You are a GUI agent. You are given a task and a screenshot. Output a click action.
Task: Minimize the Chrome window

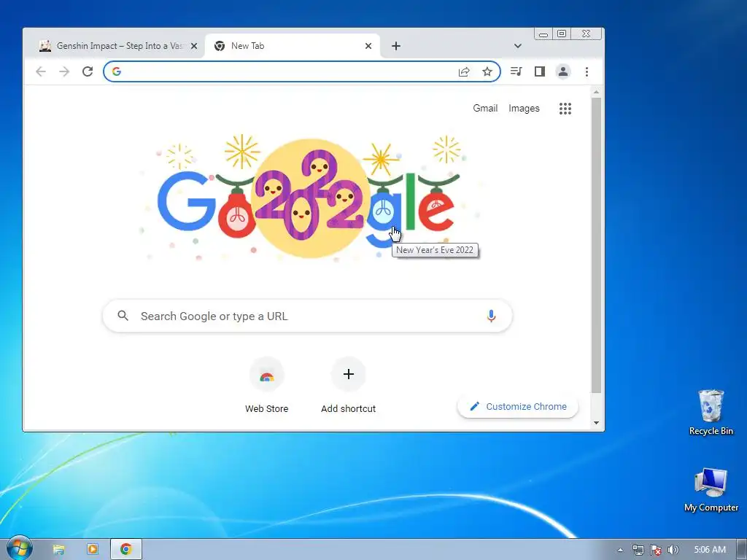(543, 34)
